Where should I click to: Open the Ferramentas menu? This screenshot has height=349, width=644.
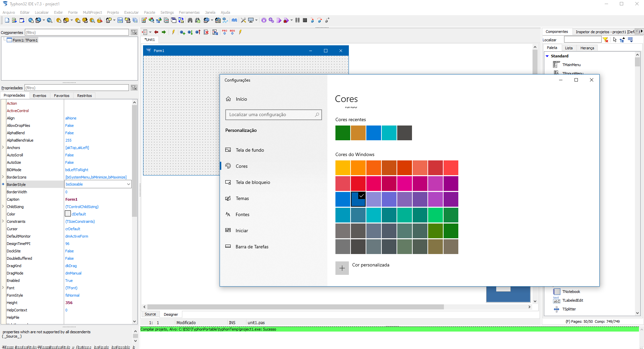[x=189, y=12]
